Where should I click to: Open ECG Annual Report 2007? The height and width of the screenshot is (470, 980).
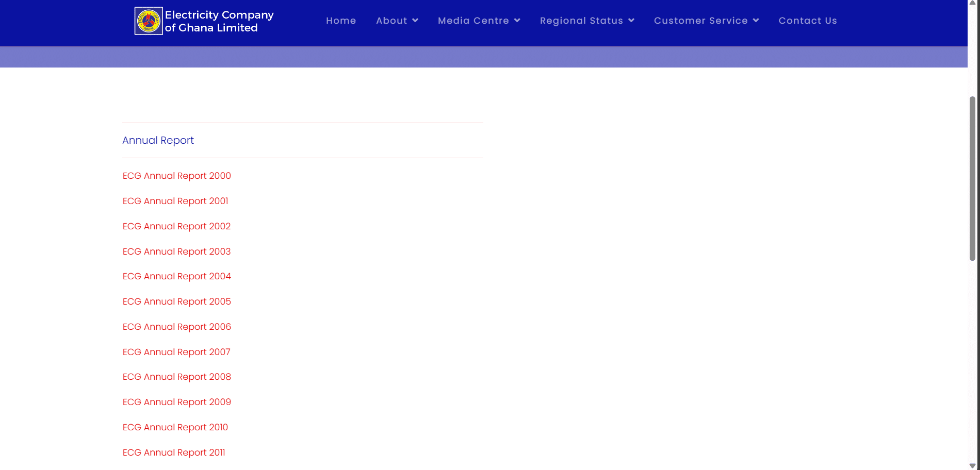(176, 352)
